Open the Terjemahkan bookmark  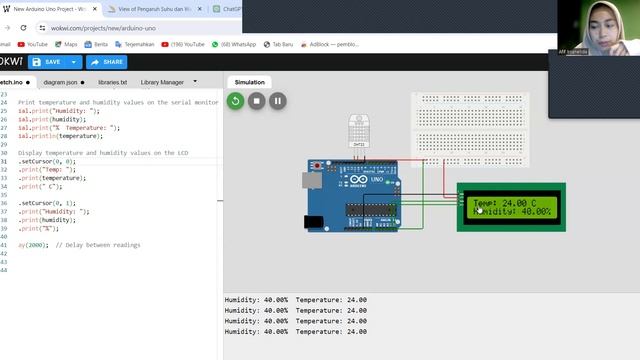pyautogui.click(x=135, y=44)
